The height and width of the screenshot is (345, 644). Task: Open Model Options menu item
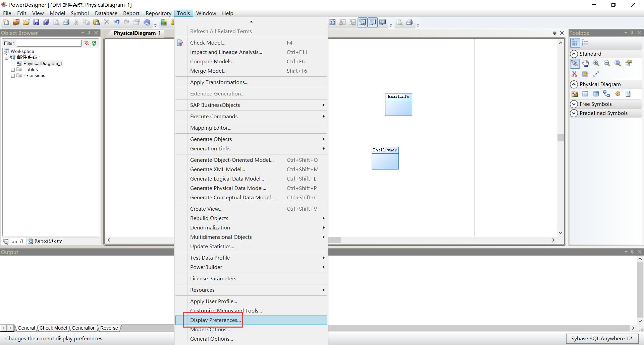(251, 330)
